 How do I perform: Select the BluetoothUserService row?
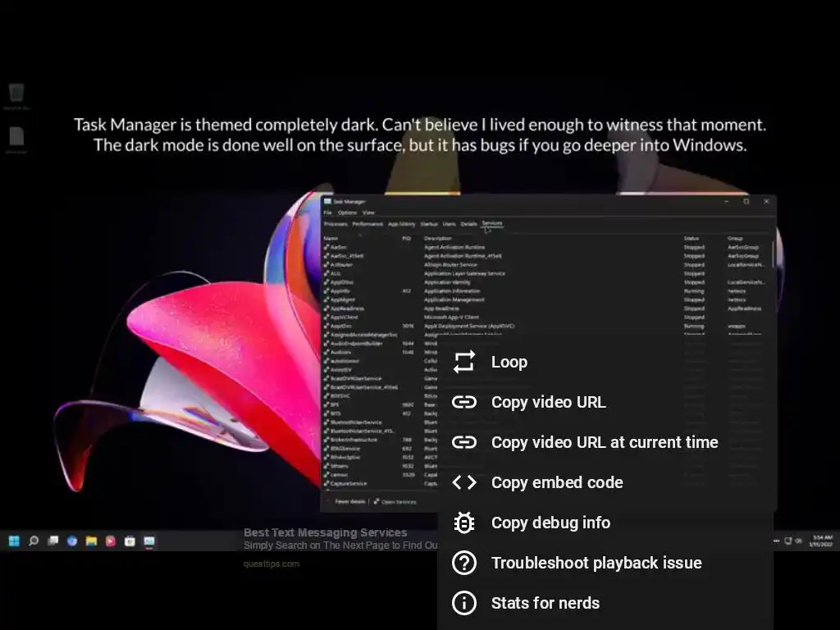355,422
